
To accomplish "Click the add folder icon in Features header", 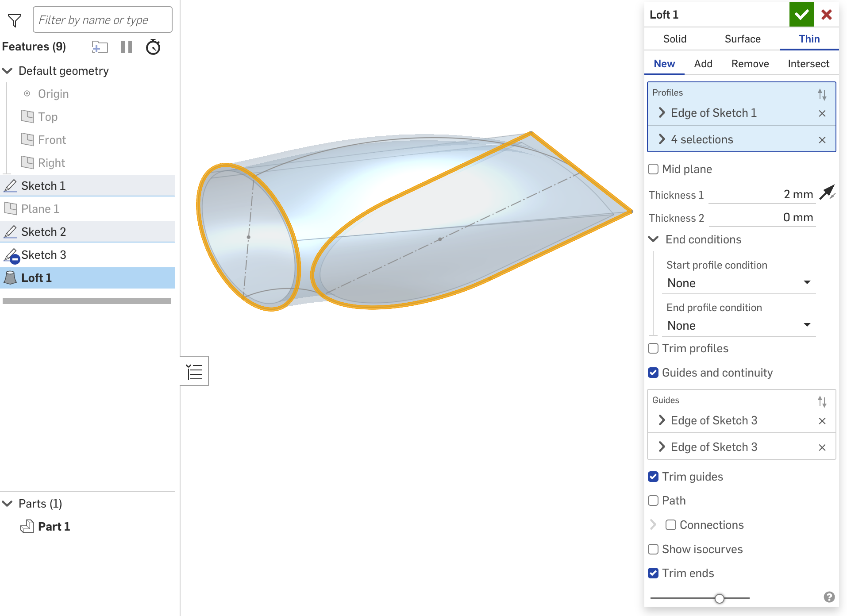I will [100, 47].
